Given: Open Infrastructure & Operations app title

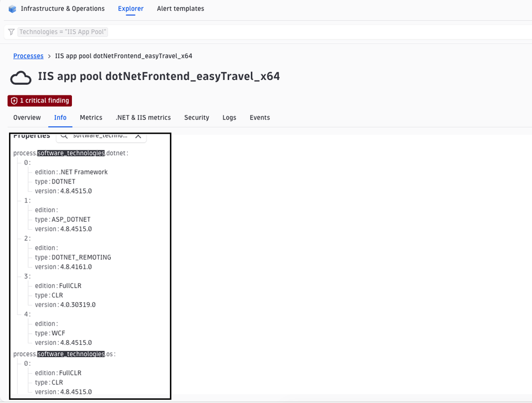Looking at the screenshot, I should (x=63, y=9).
